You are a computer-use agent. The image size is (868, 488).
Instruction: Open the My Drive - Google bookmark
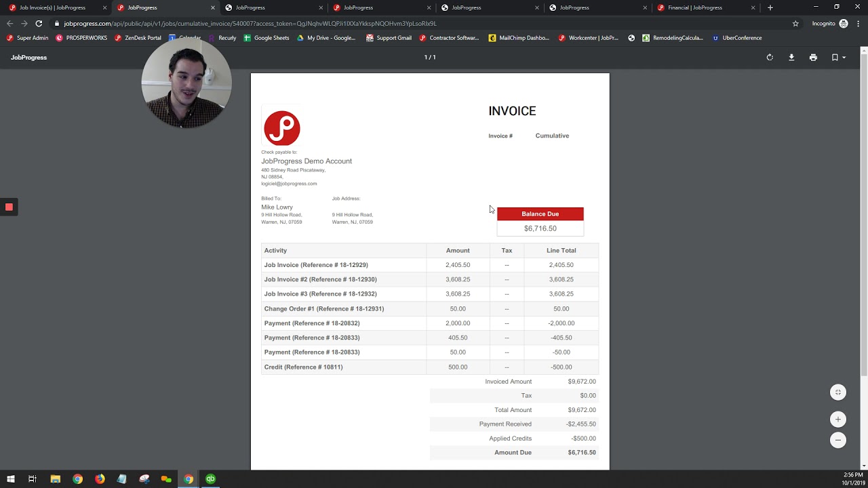pos(326,38)
